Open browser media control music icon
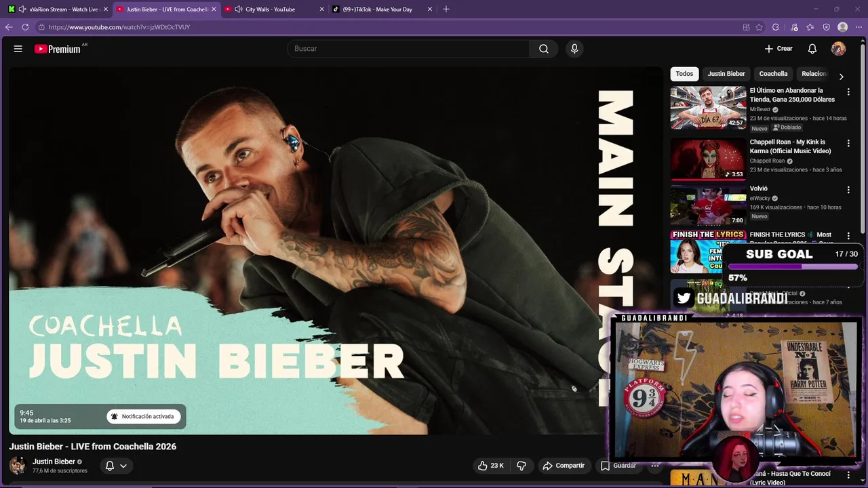868x488 pixels. [794, 27]
